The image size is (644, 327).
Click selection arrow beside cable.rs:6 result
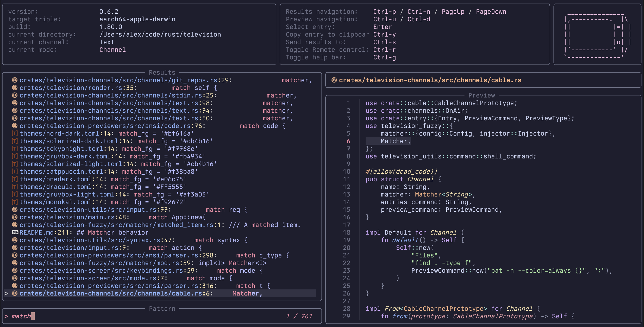pyautogui.click(x=6, y=293)
